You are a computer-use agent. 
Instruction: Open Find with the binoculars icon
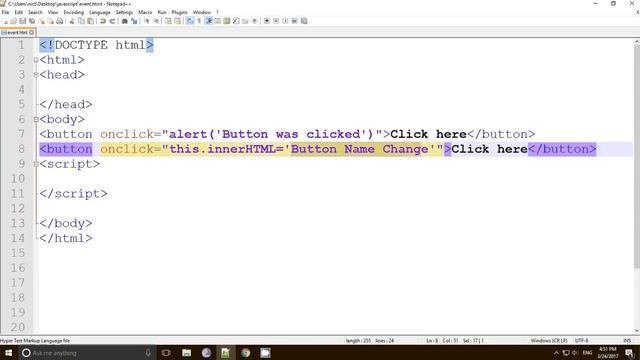tap(124, 21)
